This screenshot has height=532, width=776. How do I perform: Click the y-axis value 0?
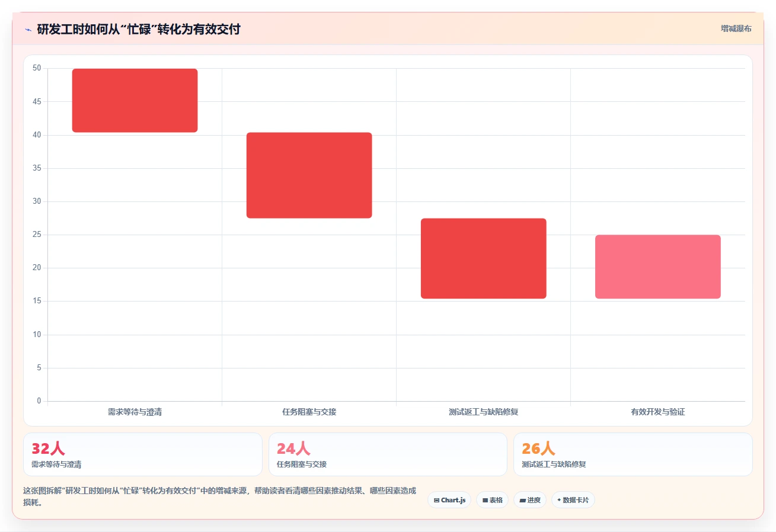click(x=39, y=401)
